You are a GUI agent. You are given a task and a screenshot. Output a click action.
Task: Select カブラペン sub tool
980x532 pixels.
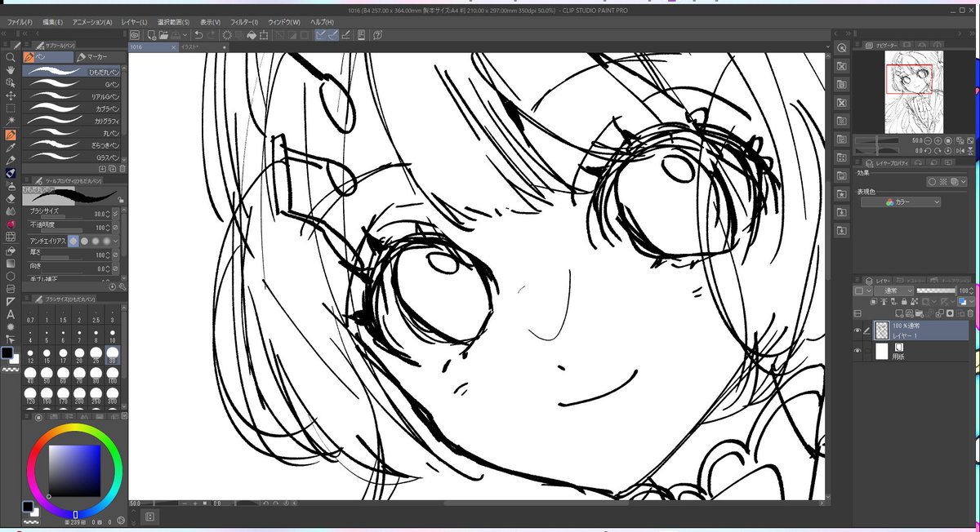coord(73,109)
